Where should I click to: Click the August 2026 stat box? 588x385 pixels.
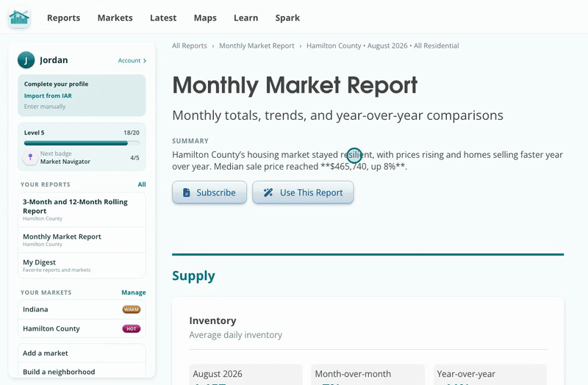[245, 375]
